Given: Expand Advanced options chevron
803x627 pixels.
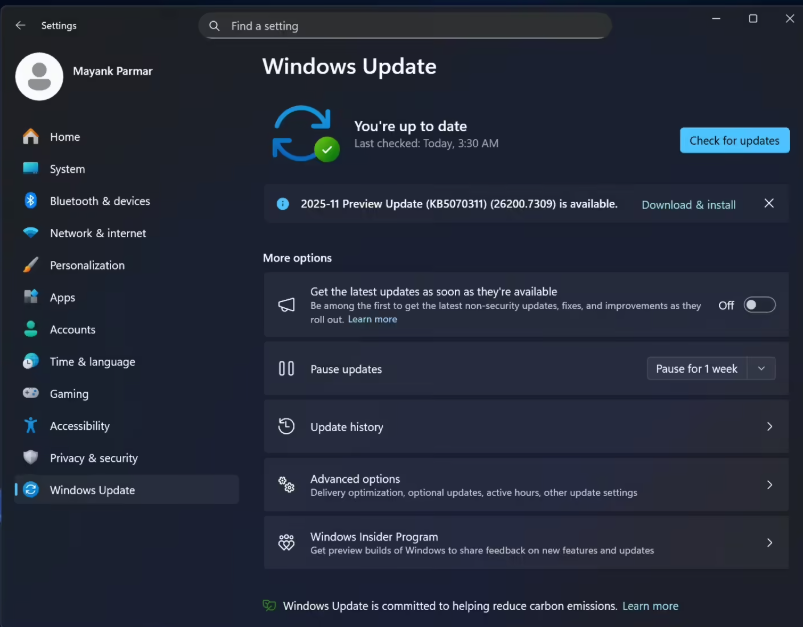Looking at the screenshot, I should click(769, 485).
